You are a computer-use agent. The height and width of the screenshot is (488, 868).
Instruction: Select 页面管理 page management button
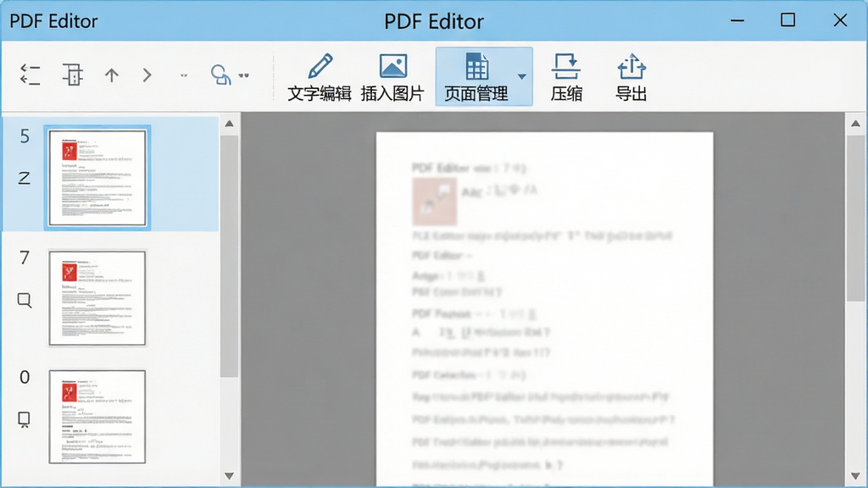click(476, 77)
